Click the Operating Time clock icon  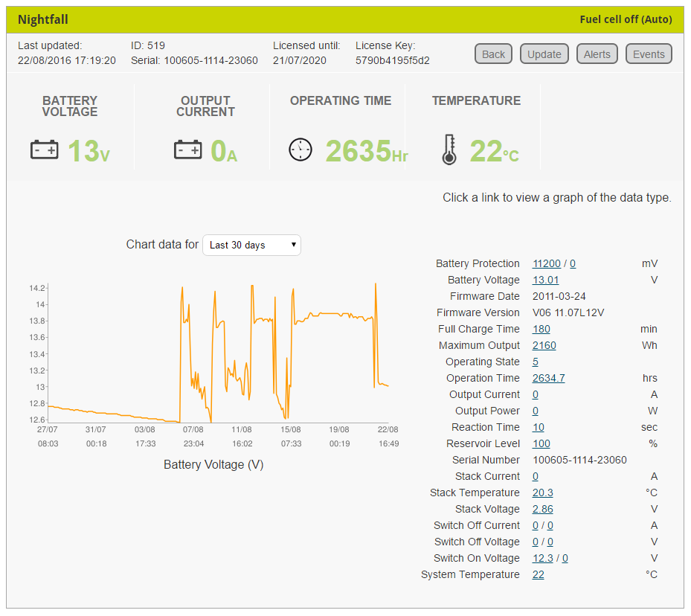(300, 149)
